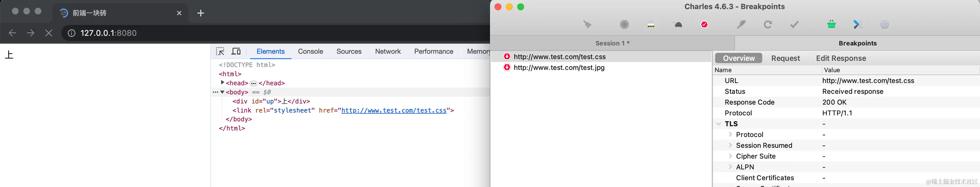
Task: Stop page loading with X button
Action: (x=49, y=33)
